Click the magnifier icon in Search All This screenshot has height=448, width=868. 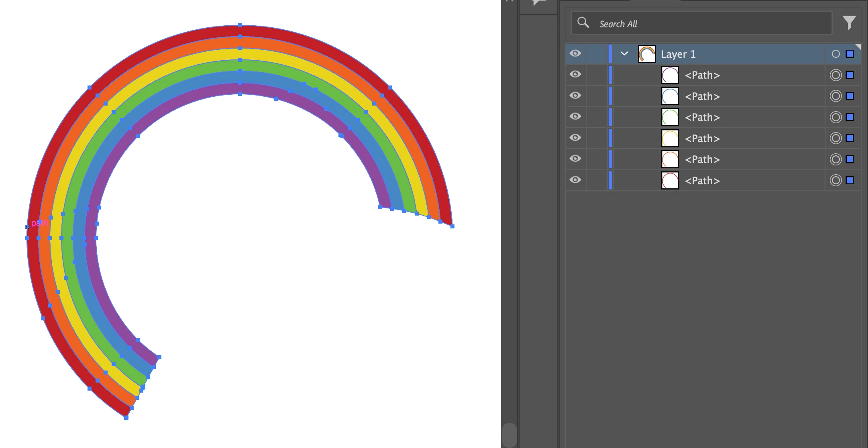tap(583, 22)
